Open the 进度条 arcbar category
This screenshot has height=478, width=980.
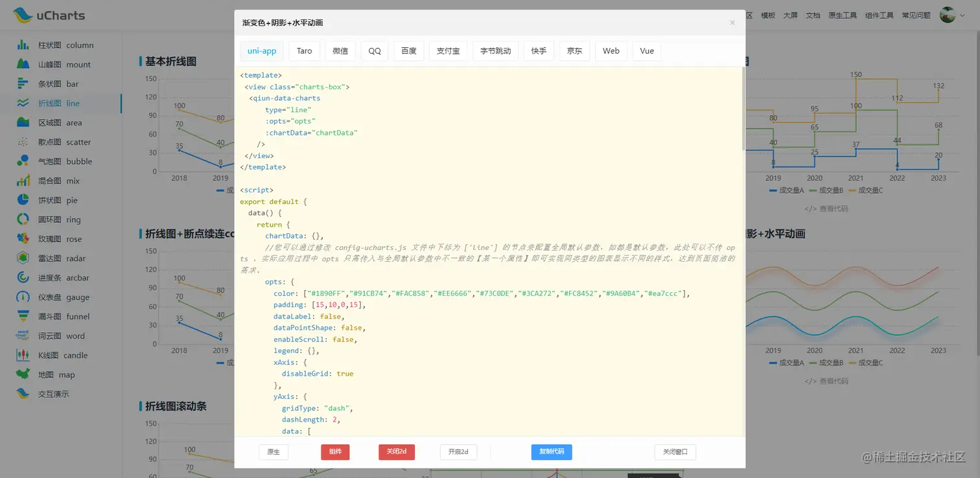(x=61, y=278)
